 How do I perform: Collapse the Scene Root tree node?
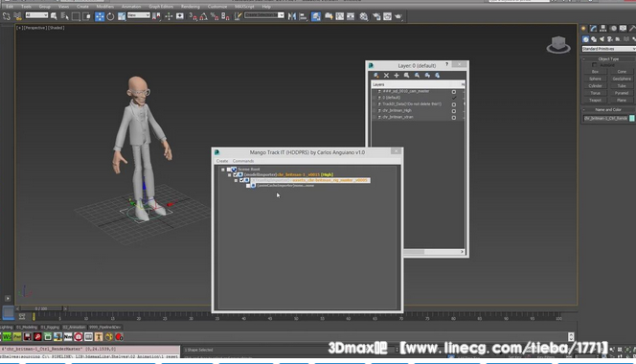pos(222,170)
